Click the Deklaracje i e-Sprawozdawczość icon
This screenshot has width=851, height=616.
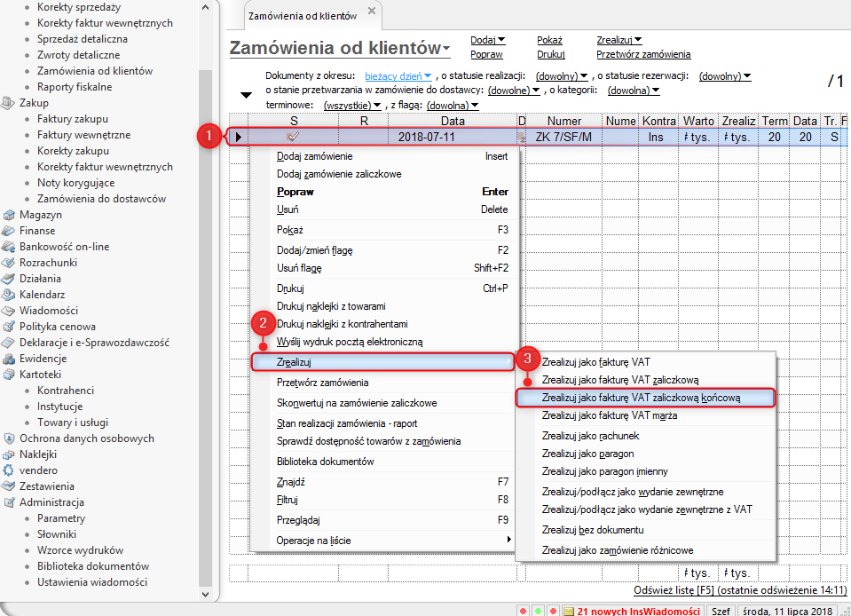pos(8,343)
